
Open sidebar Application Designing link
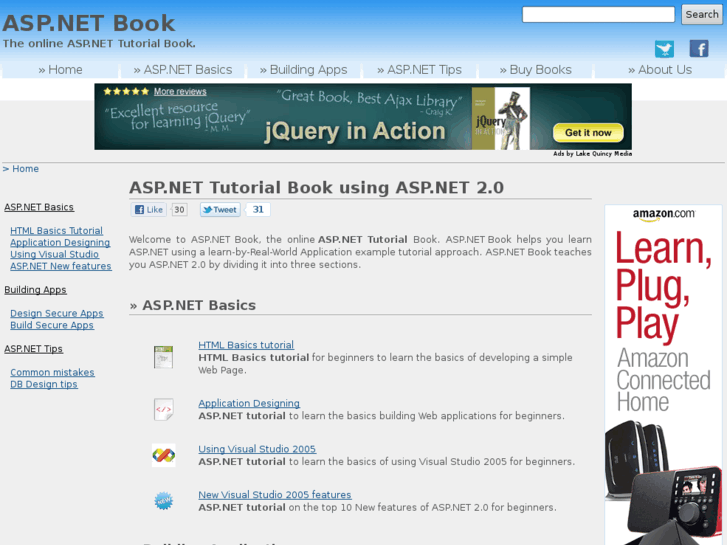point(60,243)
